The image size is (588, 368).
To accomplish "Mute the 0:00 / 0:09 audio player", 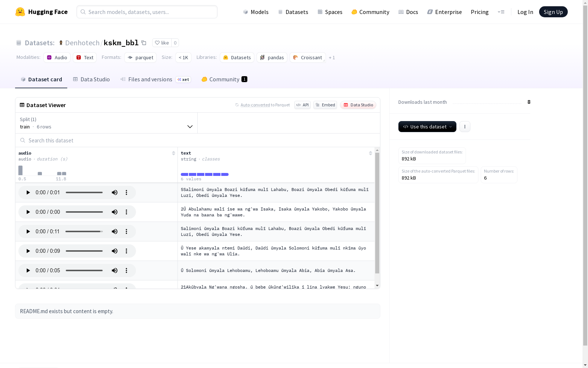I will [115, 251].
